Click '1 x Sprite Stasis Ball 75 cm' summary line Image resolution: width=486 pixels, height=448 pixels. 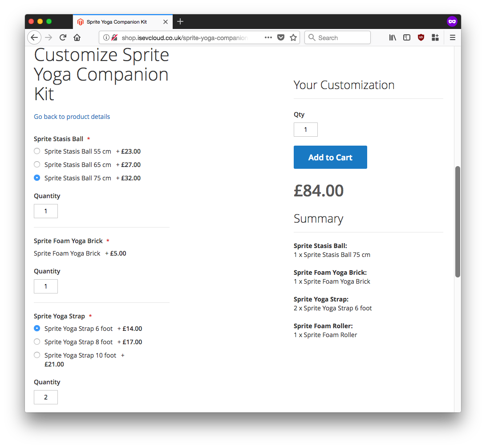click(332, 255)
